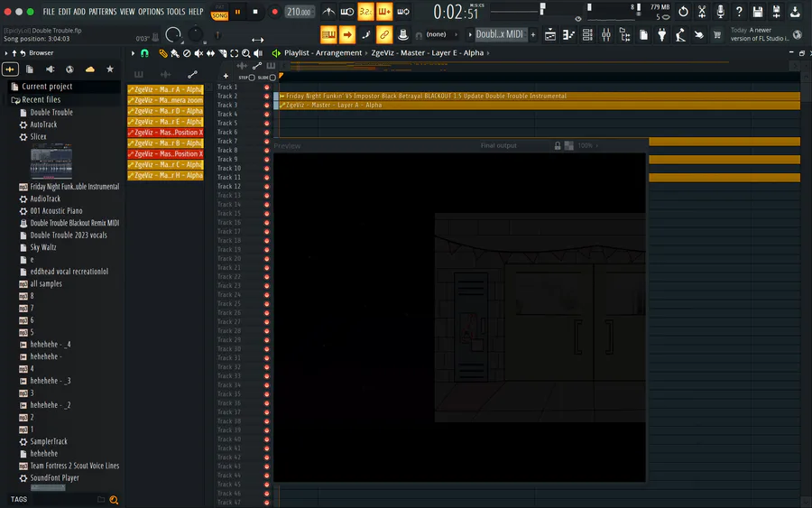Toggle loop recording button

pos(403,12)
